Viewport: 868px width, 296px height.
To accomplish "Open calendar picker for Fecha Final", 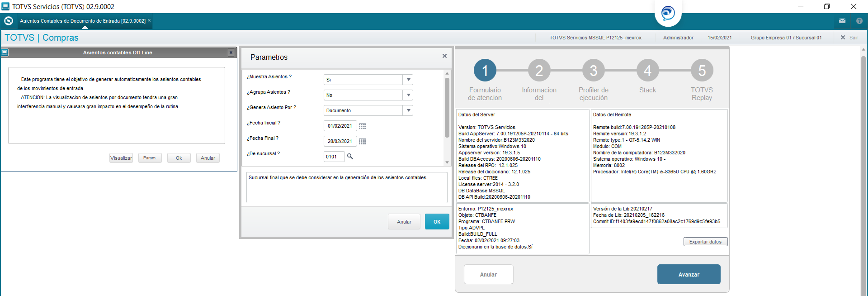I will (362, 142).
